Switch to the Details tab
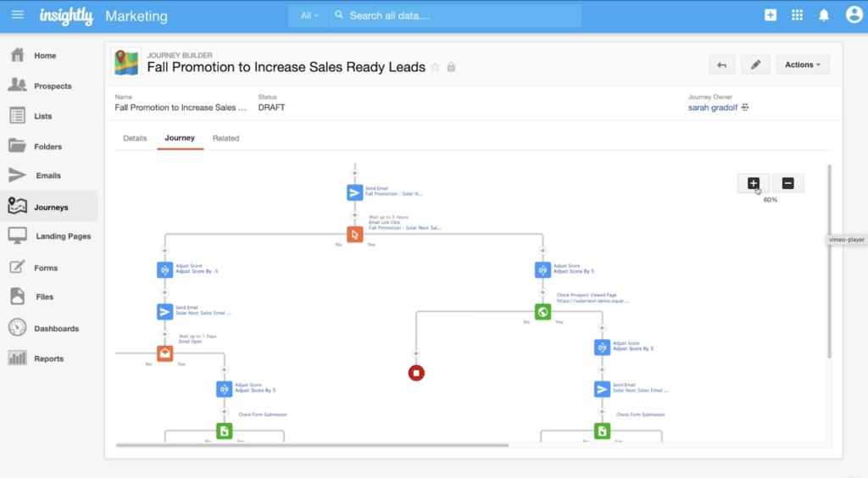Screen dimensions: 868x478 [x=135, y=138]
